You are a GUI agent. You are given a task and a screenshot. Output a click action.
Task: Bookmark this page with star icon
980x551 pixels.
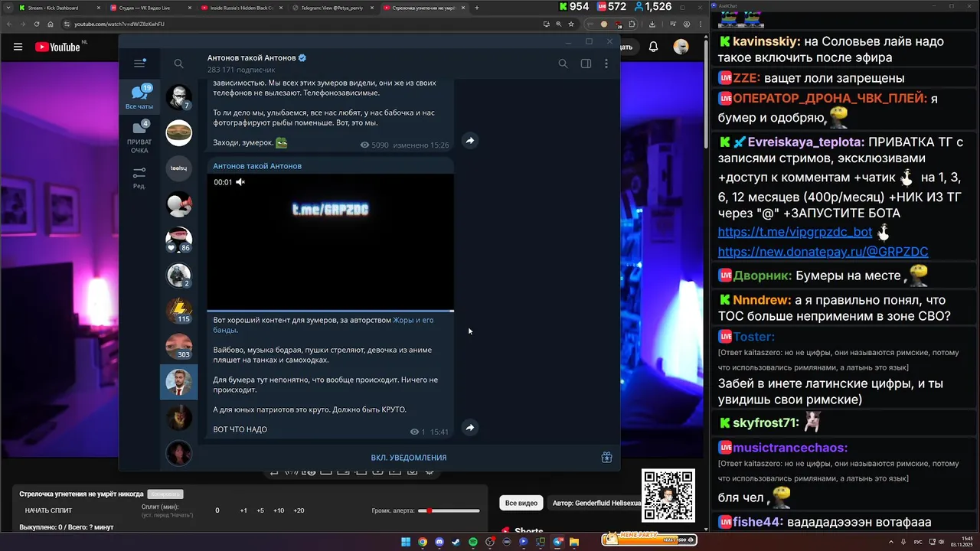pyautogui.click(x=571, y=24)
